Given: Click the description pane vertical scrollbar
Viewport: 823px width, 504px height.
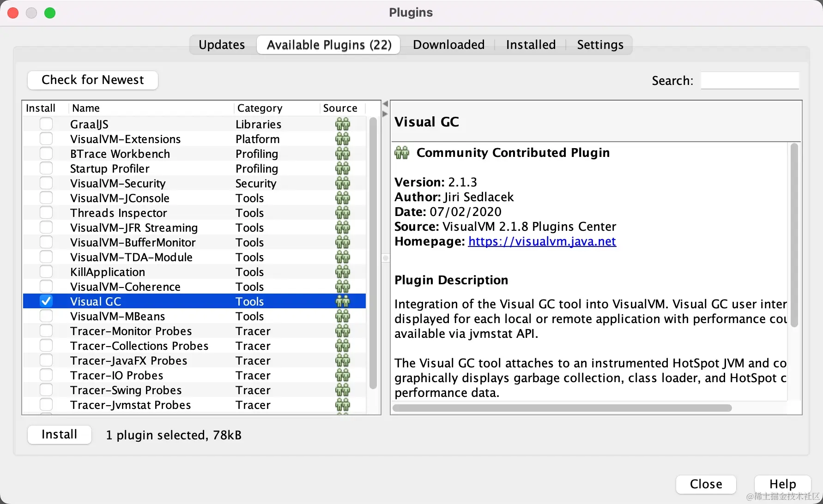Looking at the screenshot, I should pos(794,235).
